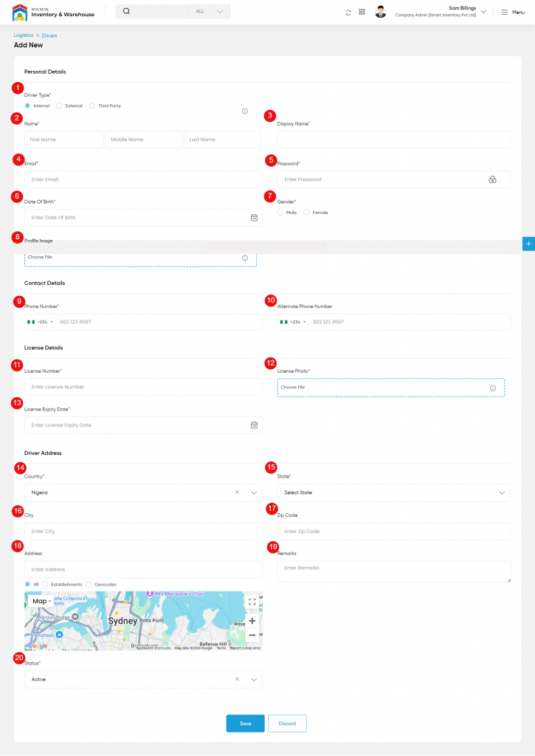Choose Female gender option
The width and height of the screenshot is (535, 756).
[306, 212]
